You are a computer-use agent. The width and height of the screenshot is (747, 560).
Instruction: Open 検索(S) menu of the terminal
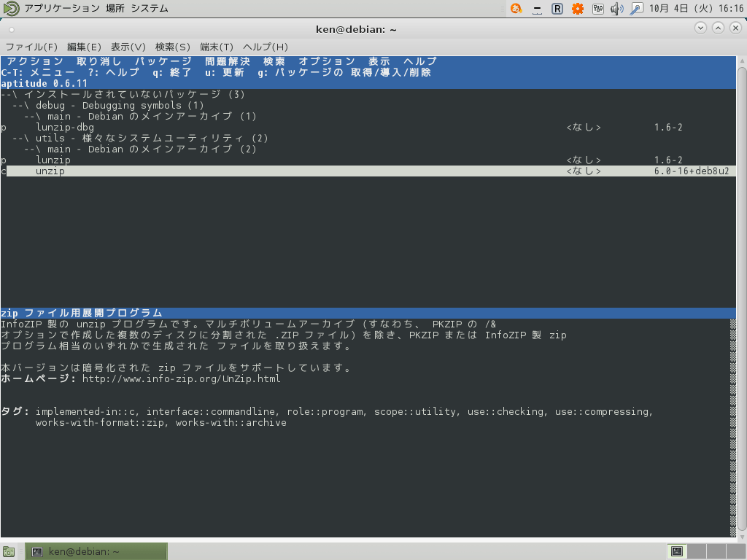(172, 47)
